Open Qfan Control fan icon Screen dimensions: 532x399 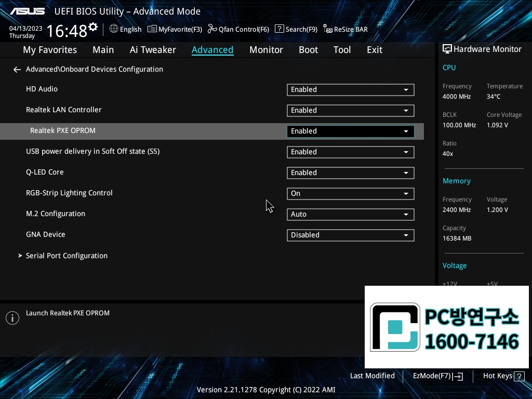[x=212, y=29]
